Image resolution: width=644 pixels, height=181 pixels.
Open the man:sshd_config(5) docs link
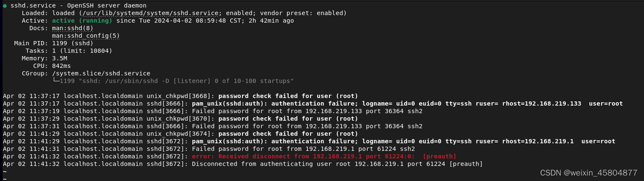pyautogui.click(x=86, y=36)
